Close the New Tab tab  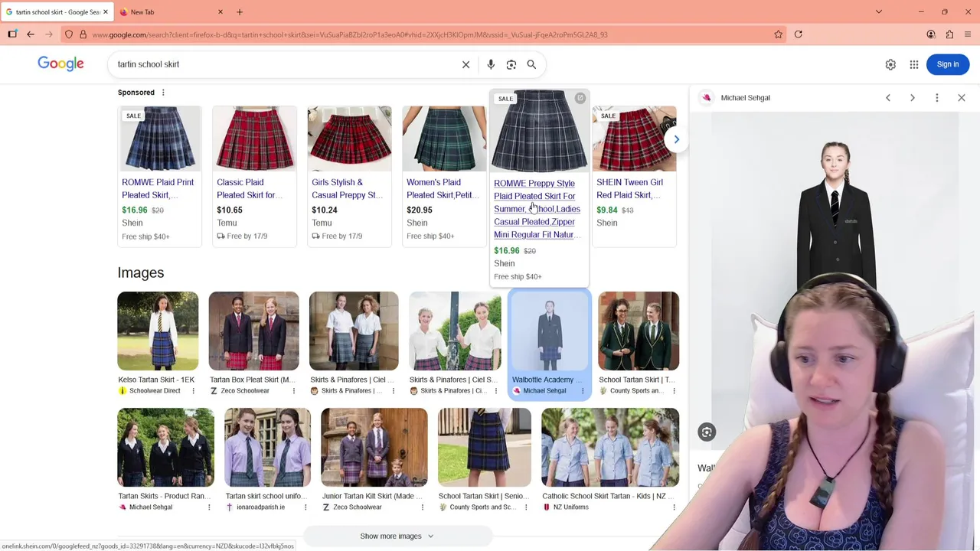(x=220, y=12)
